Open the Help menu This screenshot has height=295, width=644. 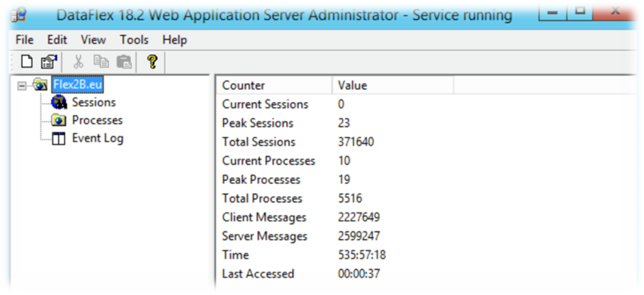tap(175, 40)
